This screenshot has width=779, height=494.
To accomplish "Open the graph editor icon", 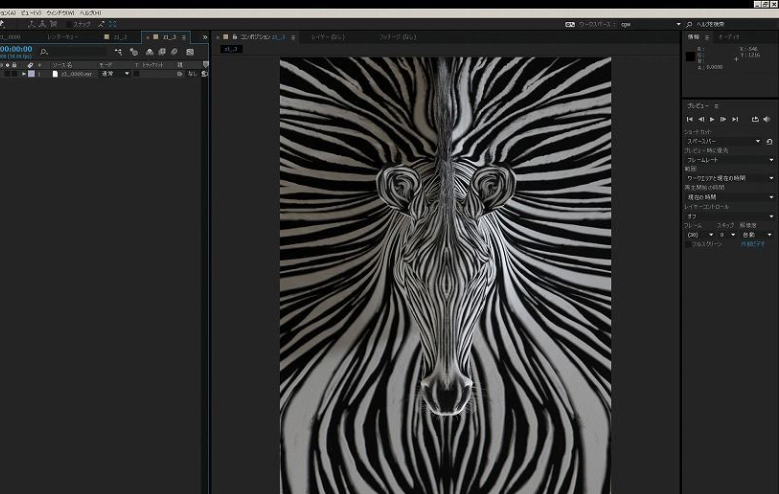I will click(190, 52).
